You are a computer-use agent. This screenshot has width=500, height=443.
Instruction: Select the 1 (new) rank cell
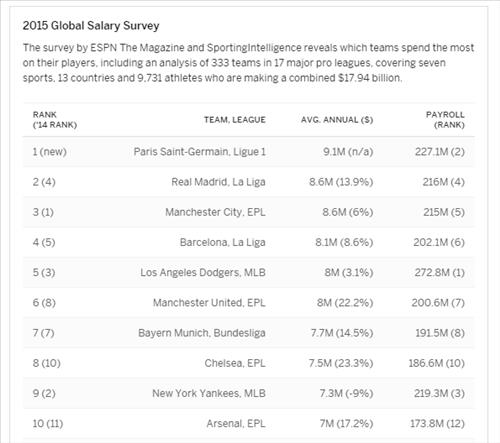tap(49, 152)
